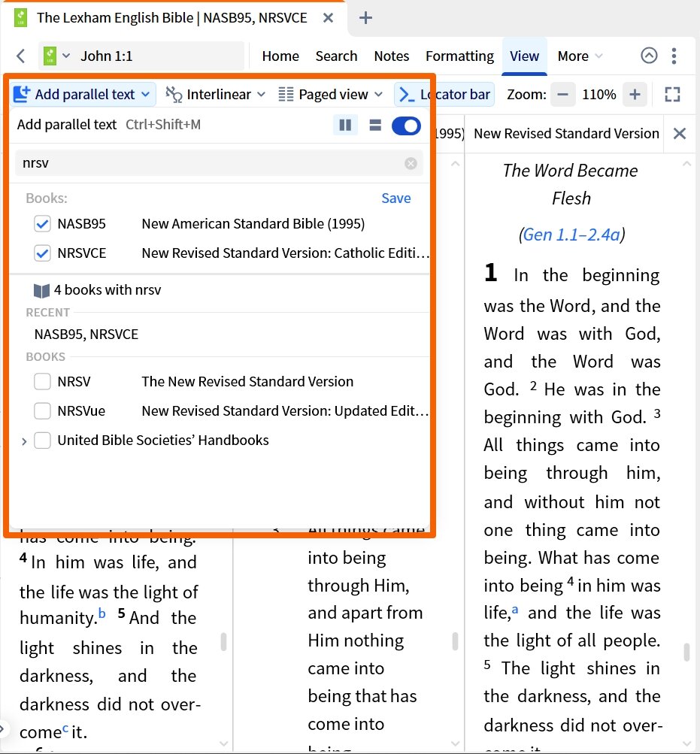This screenshot has height=754, width=700.
Task: Check the United Bible Societies' Handbooks checkbox
Action: click(42, 441)
